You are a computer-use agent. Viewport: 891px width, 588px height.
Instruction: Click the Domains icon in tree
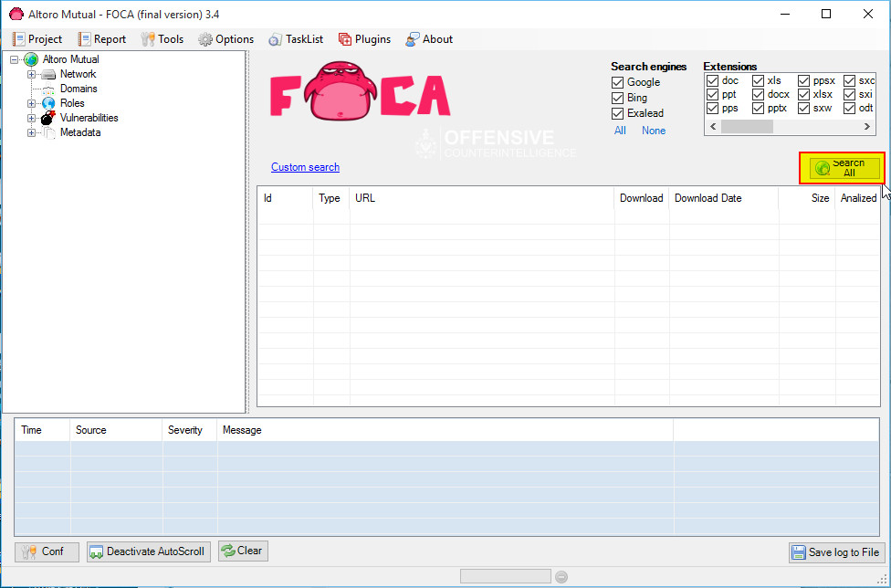[49, 89]
